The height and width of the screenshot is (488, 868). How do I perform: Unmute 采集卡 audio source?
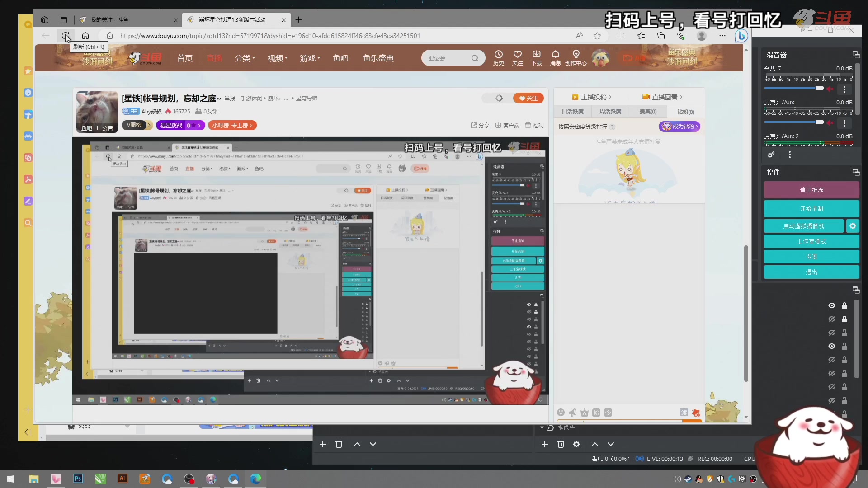(830, 89)
